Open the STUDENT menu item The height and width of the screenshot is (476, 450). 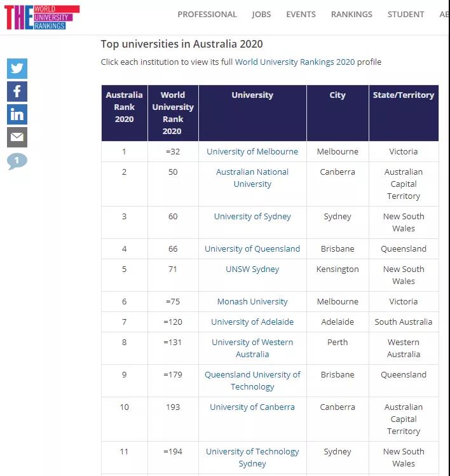[406, 14]
